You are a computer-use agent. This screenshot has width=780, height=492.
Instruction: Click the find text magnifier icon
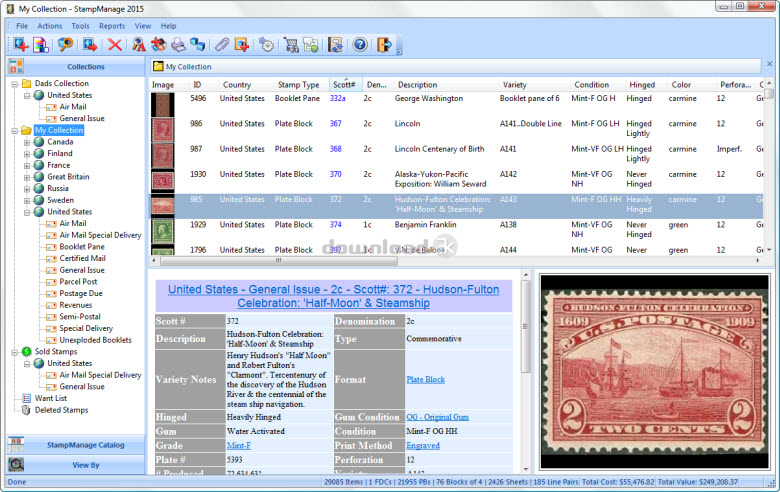click(x=139, y=45)
